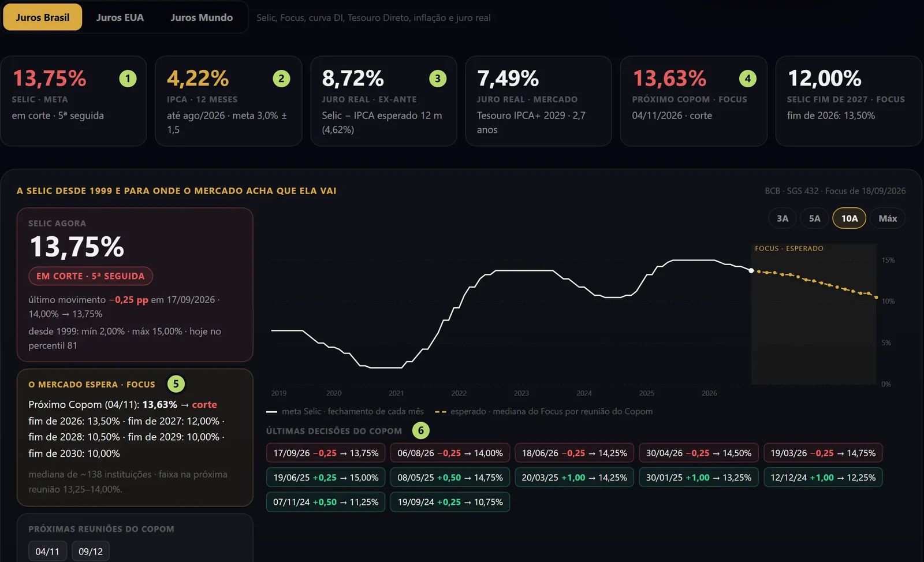The width and height of the screenshot is (924, 562).
Task: Select the 30/04/26 decision chip
Action: point(699,453)
